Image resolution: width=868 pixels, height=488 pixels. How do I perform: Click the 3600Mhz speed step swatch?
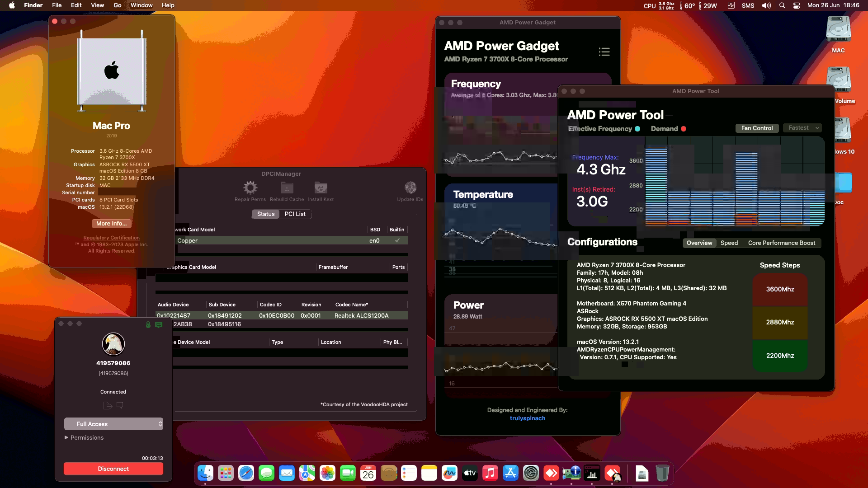coord(780,289)
